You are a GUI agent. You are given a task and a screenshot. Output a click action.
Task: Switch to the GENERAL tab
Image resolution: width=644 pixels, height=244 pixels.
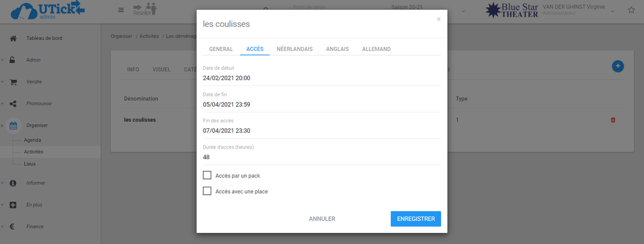(221, 49)
